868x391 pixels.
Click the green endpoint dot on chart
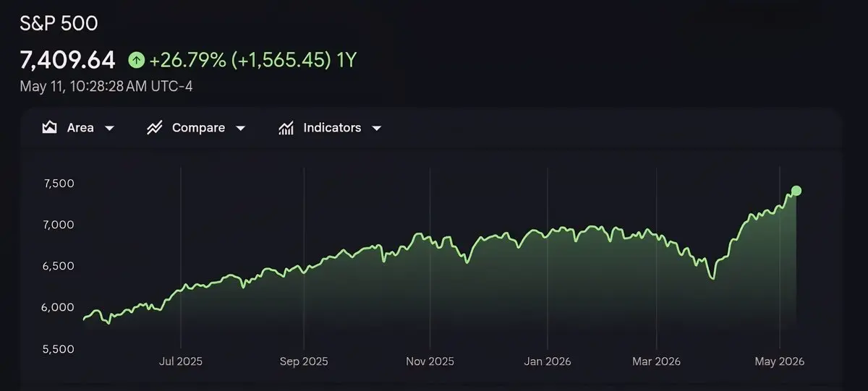click(x=796, y=191)
